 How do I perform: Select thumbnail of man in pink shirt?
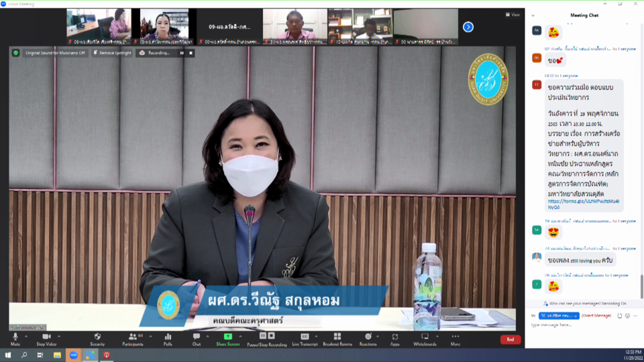pos(295,27)
